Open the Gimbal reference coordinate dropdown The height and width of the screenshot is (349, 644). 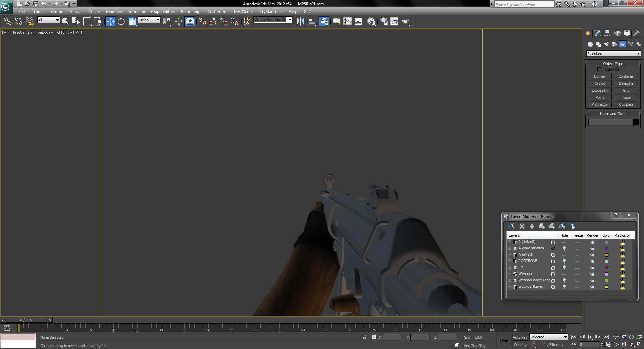coord(149,20)
